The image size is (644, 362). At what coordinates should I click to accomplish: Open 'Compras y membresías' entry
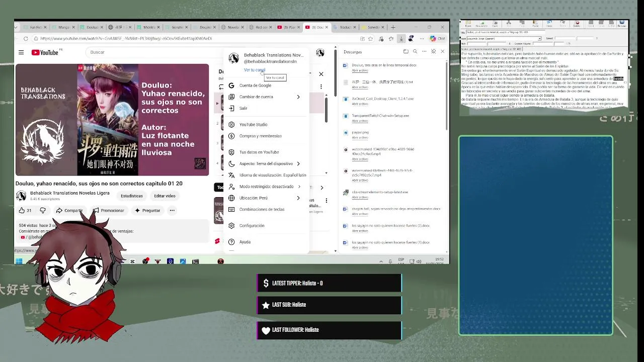(260, 136)
